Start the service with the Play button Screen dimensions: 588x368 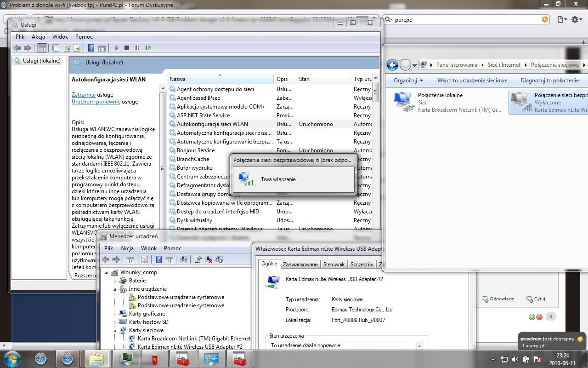coord(117,48)
